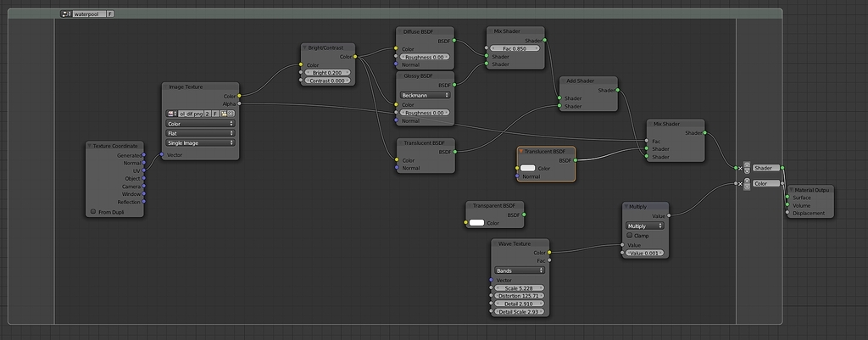Collapse the selected orange-outlined Translucent BSDF node
The width and height of the screenshot is (868, 340).
click(x=521, y=151)
